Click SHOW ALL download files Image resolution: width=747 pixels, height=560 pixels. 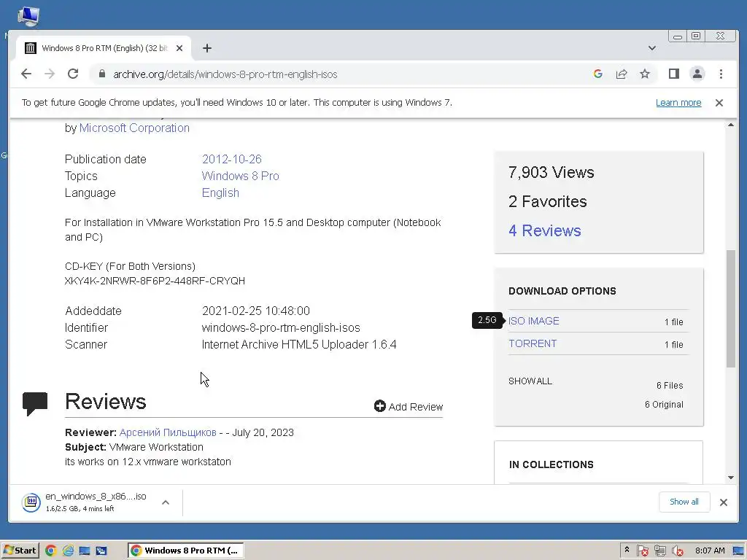(530, 381)
